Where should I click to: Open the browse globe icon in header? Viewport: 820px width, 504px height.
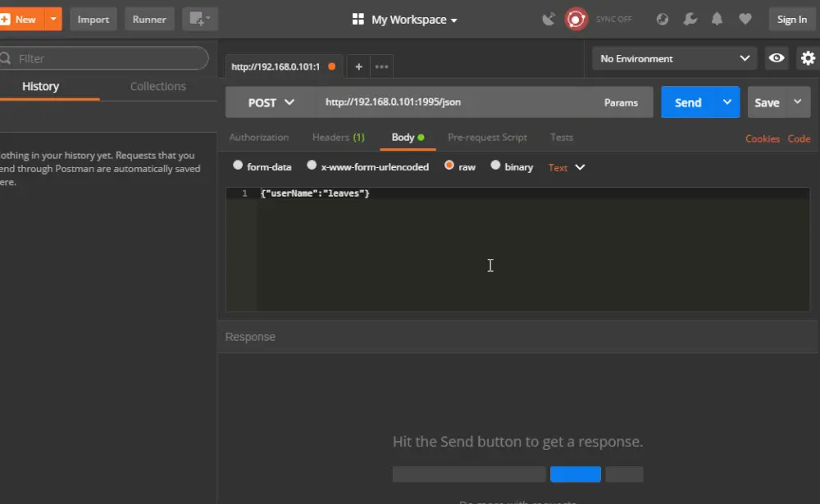[662, 20]
